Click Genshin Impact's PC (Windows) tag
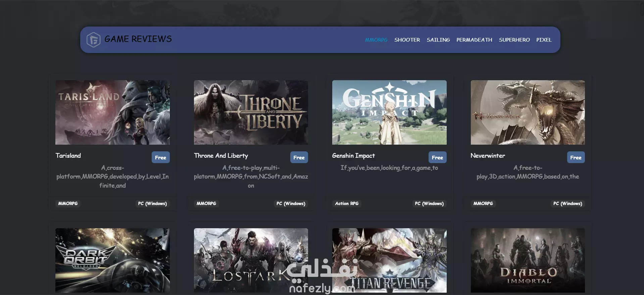The height and width of the screenshot is (295, 644). [429, 203]
